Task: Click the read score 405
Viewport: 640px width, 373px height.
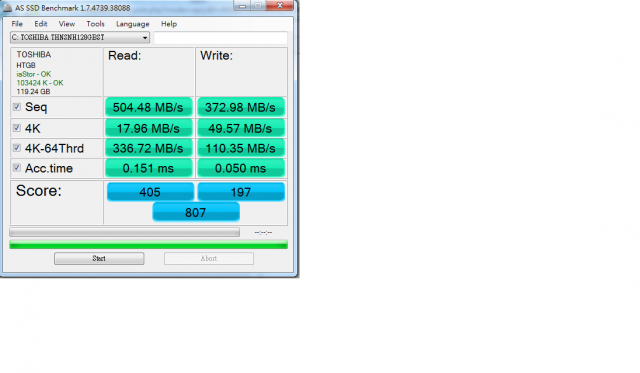Action: point(150,192)
